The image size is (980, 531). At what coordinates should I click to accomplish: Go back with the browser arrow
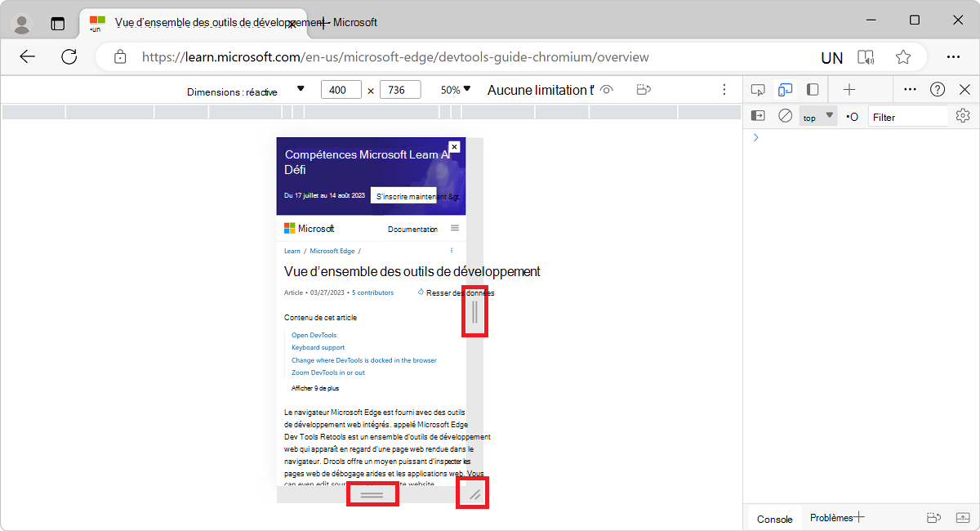(28, 57)
